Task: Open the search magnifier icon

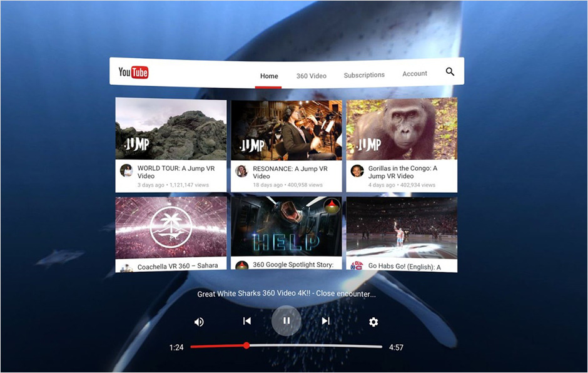Action: pos(450,71)
